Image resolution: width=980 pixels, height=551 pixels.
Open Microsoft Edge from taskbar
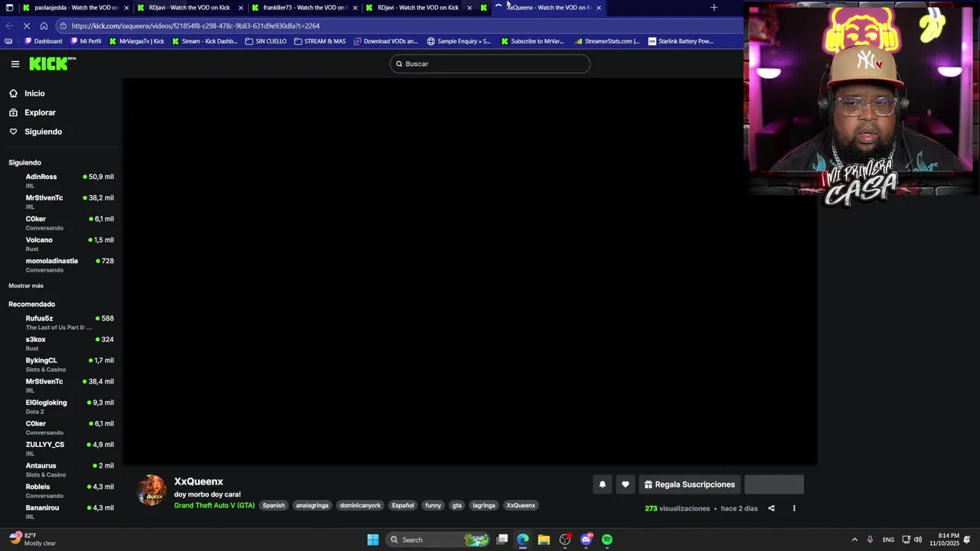[523, 540]
